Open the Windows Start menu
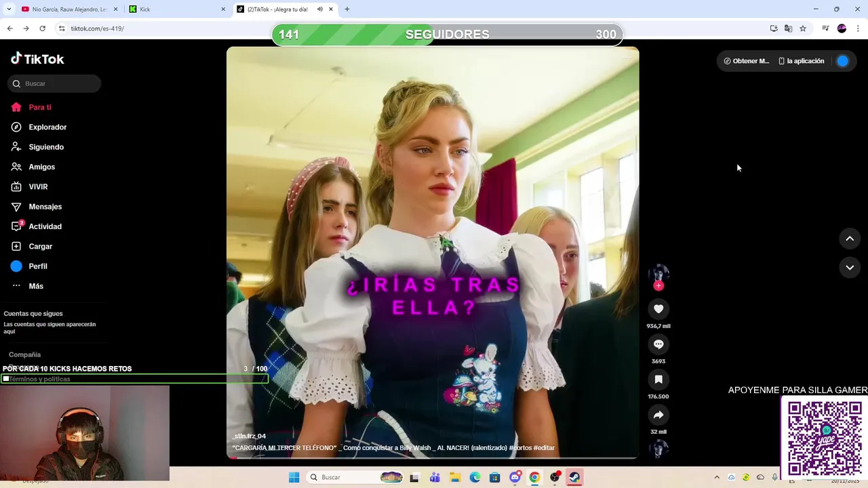Viewport: 868px width, 488px height. coord(294,477)
